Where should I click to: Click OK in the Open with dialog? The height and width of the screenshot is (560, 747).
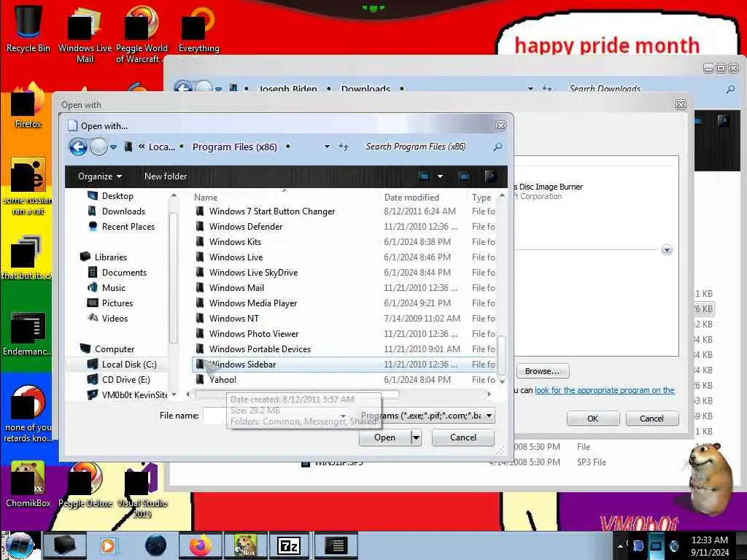pyautogui.click(x=592, y=418)
